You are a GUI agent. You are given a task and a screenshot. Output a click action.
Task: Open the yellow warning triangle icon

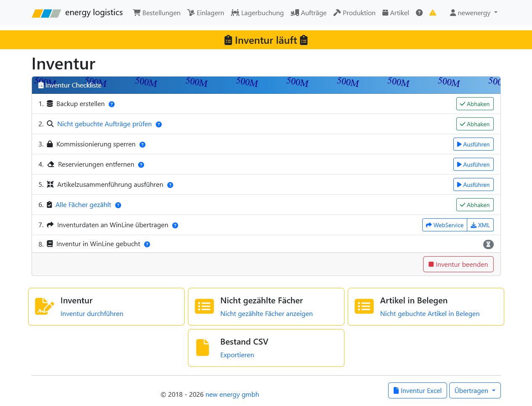coord(433,13)
